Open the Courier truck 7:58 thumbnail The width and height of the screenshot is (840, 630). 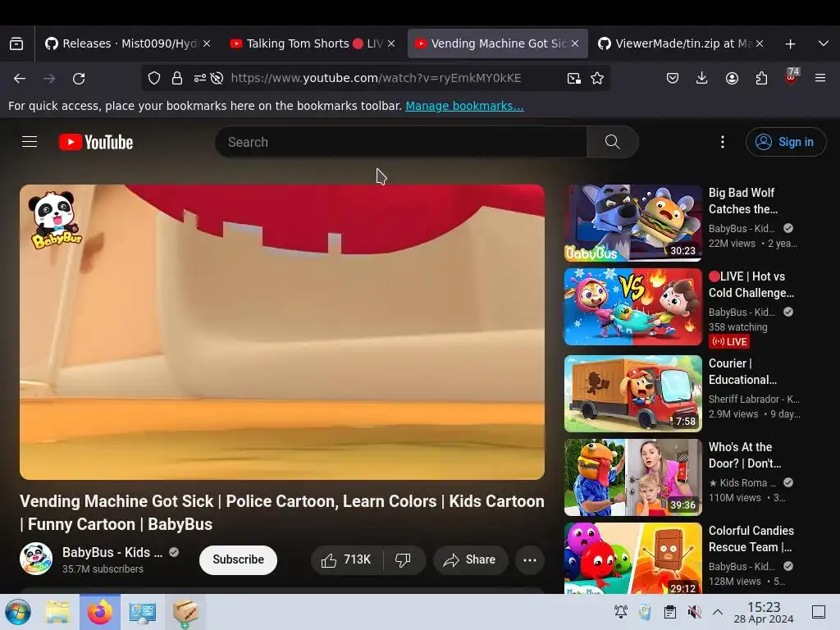click(x=633, y=394)
